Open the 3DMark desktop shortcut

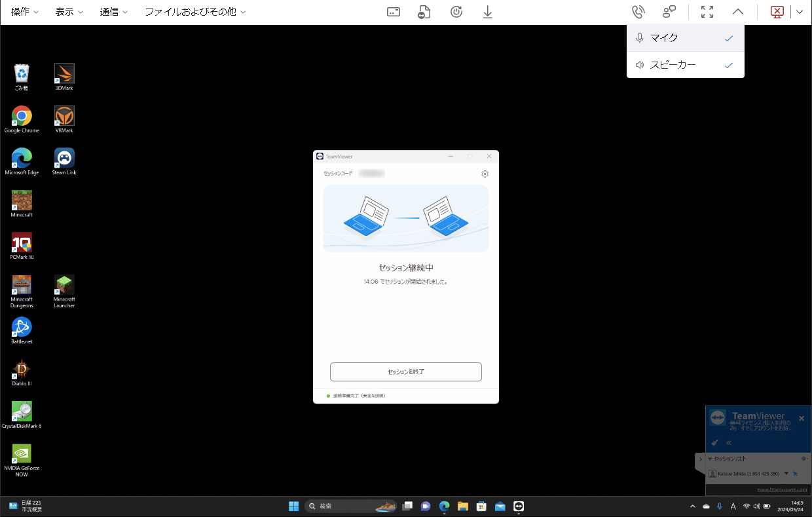click(x=64, y=77)
